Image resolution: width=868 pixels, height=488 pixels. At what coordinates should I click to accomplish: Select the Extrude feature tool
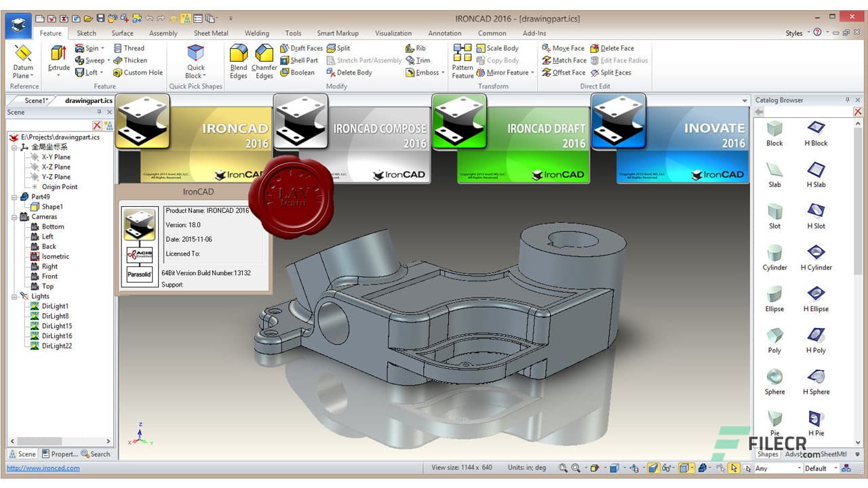(58, 60)
